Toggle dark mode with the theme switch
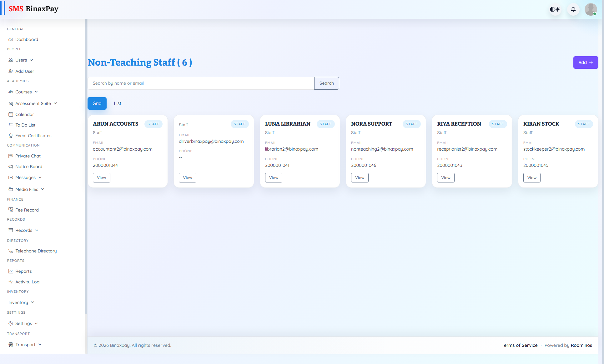 555,9
